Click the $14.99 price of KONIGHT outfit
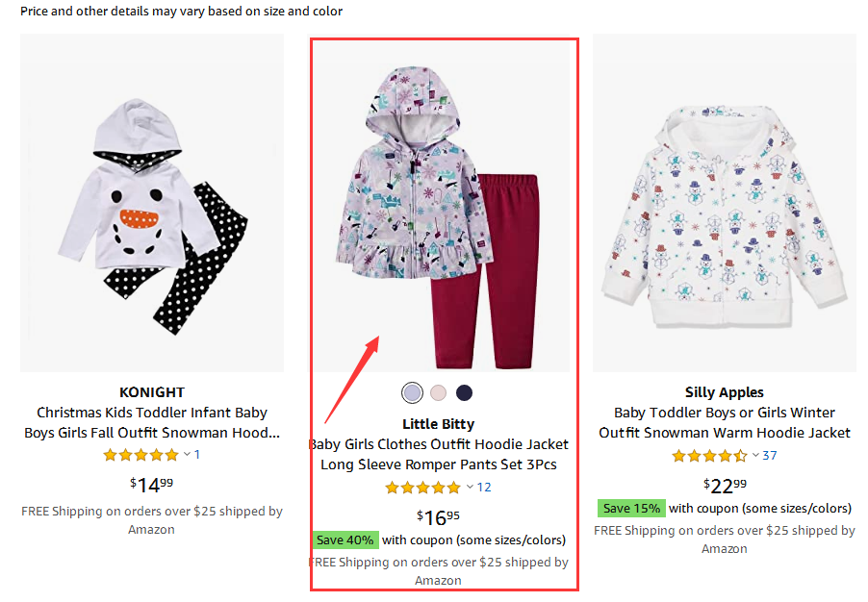This screenshot has width=868, height=602. (x=152, y=484)
